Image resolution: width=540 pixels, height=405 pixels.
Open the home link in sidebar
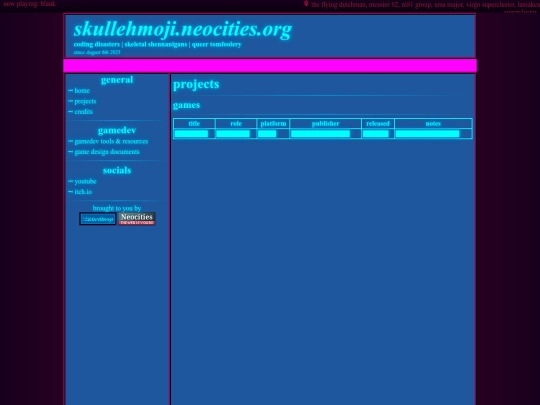82,91
